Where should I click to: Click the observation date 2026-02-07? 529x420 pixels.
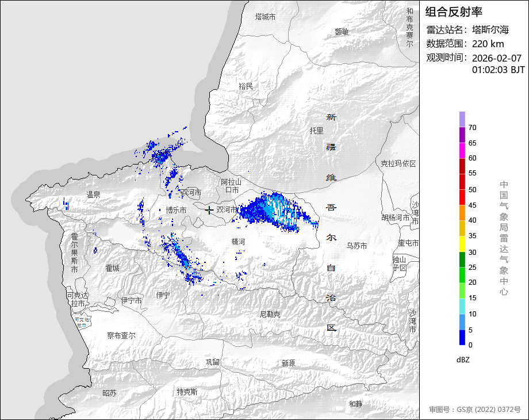click(x=497, y=58)
